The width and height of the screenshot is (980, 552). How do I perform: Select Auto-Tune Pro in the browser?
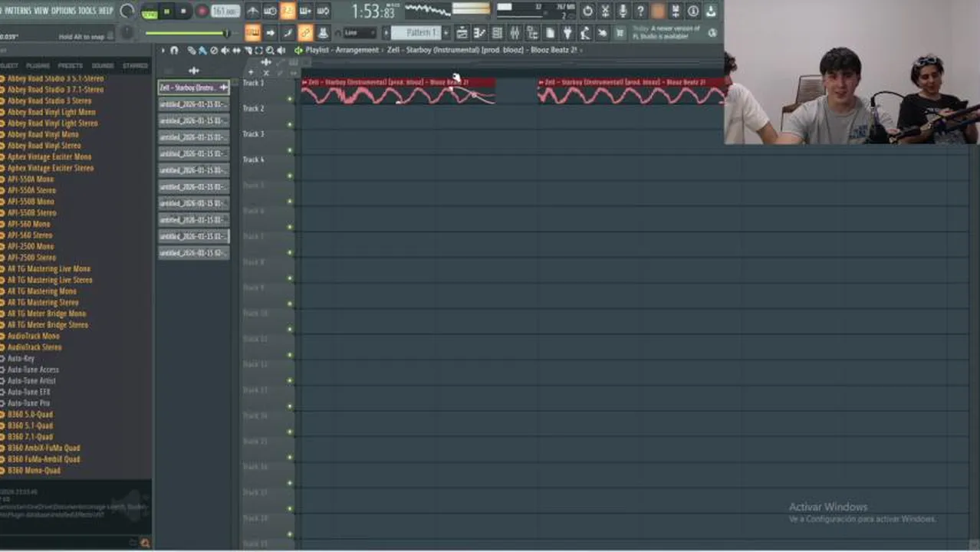coord(28,402)
